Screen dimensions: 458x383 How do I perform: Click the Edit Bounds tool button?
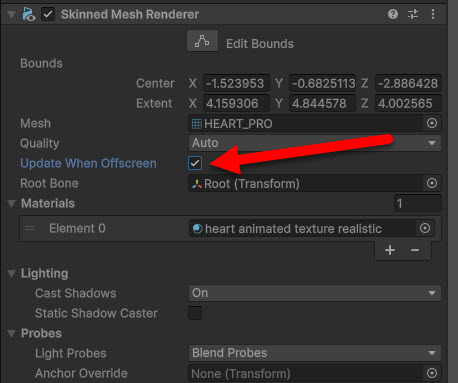tap(202, 41)
